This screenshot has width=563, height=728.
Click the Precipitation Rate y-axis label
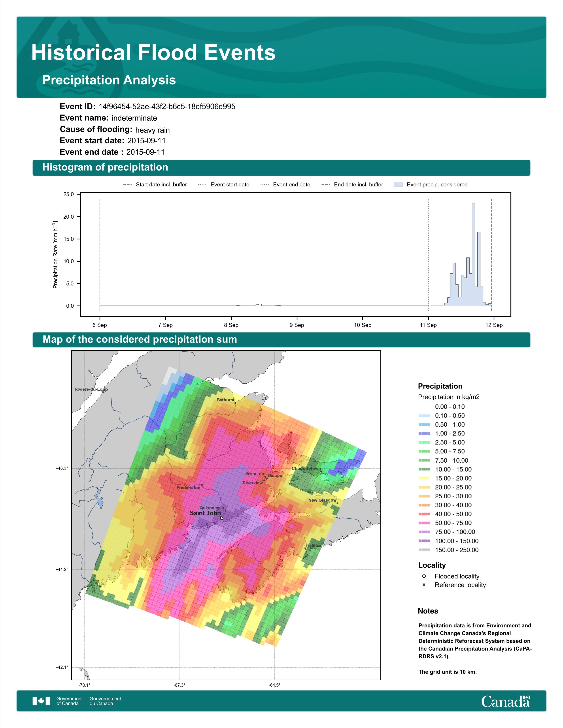[x=55, y=254]
